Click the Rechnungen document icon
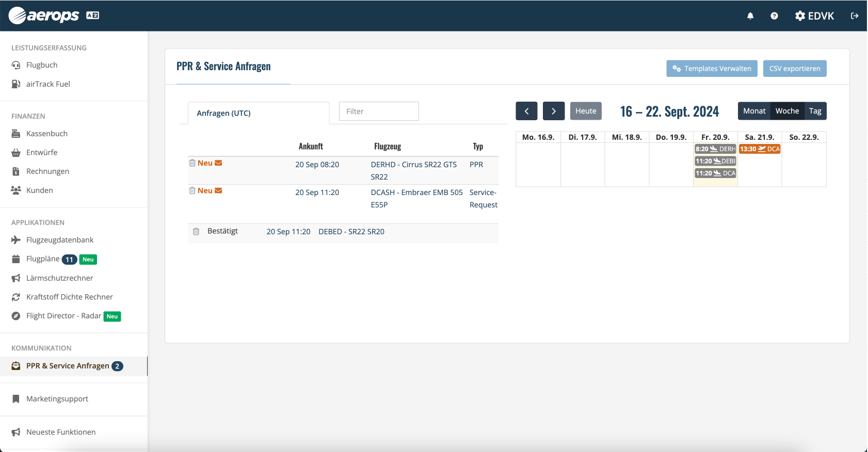 [x=16, y=171]
